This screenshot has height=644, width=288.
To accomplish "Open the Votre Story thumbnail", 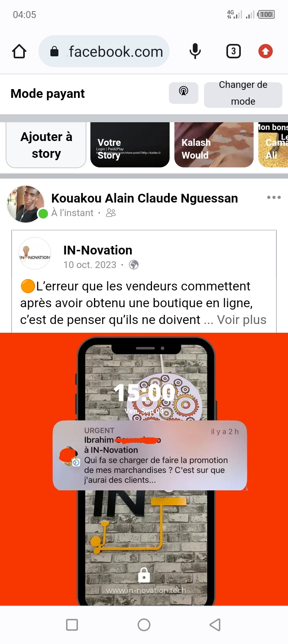I will [x=130, y=145].
